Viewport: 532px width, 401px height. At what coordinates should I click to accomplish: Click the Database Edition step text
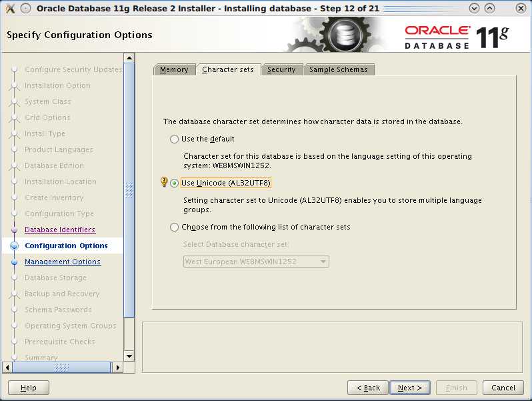click(54, 165)
